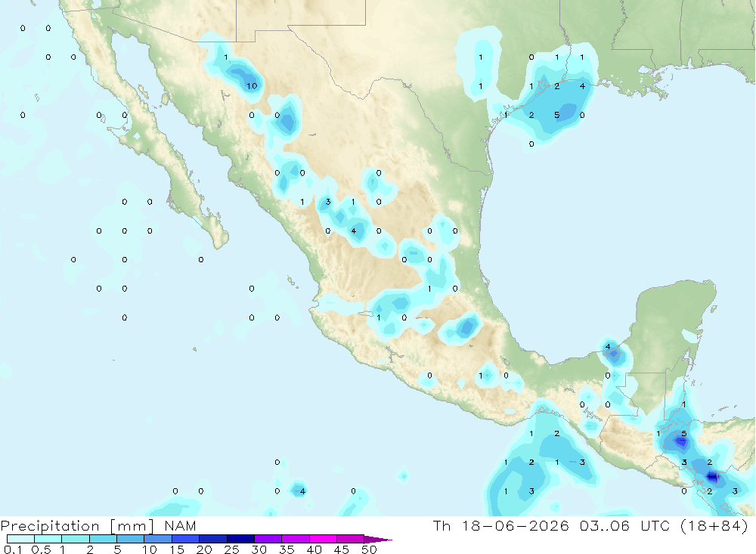Click the legend swatch between 10 and 15

(158, 539)
